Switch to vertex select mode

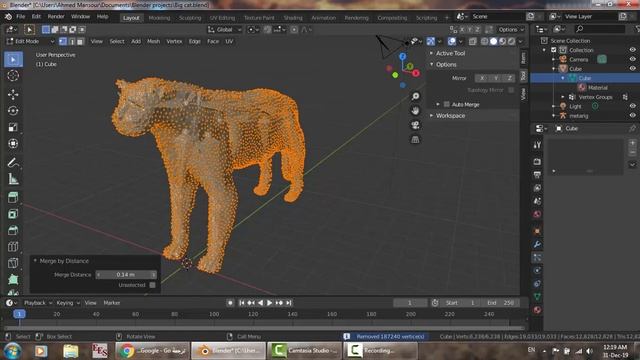pos(63,41)
